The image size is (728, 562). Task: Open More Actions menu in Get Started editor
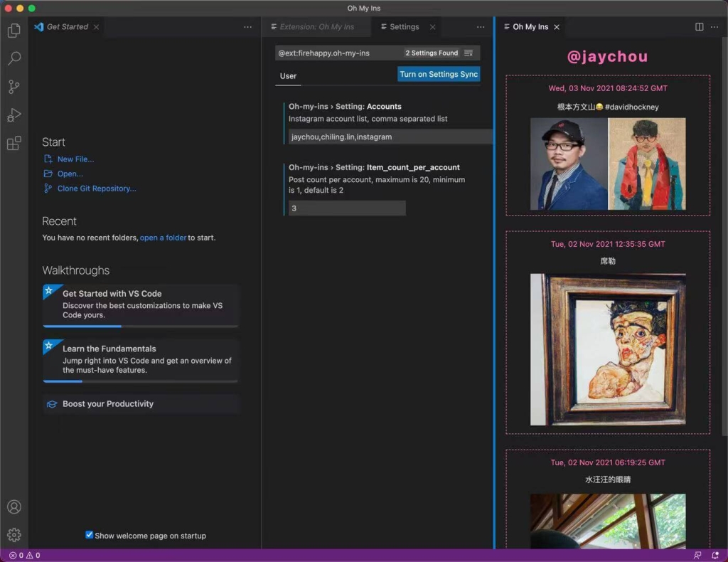coord(247,26)
